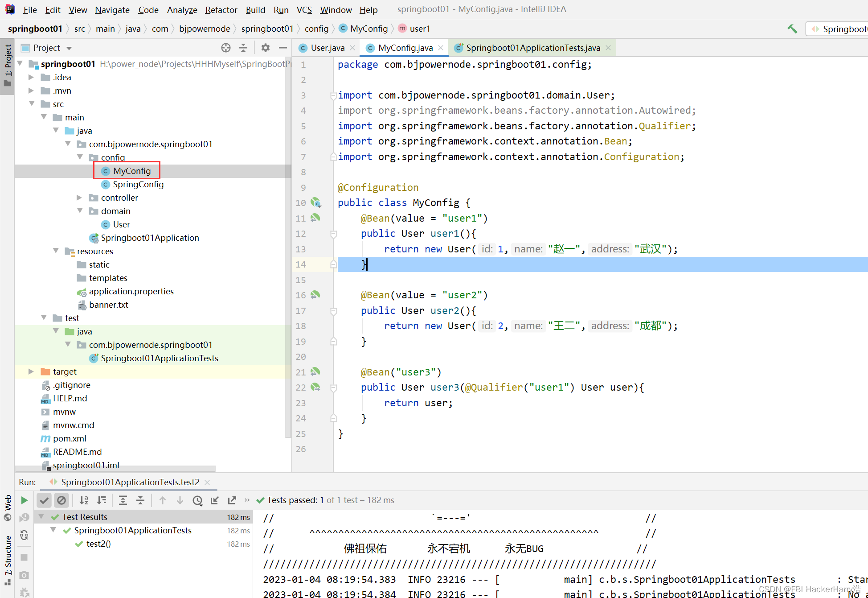This screenshot has height=598, width=868.
Task: Collapse the domain package
Action: (x=80, y=210)
